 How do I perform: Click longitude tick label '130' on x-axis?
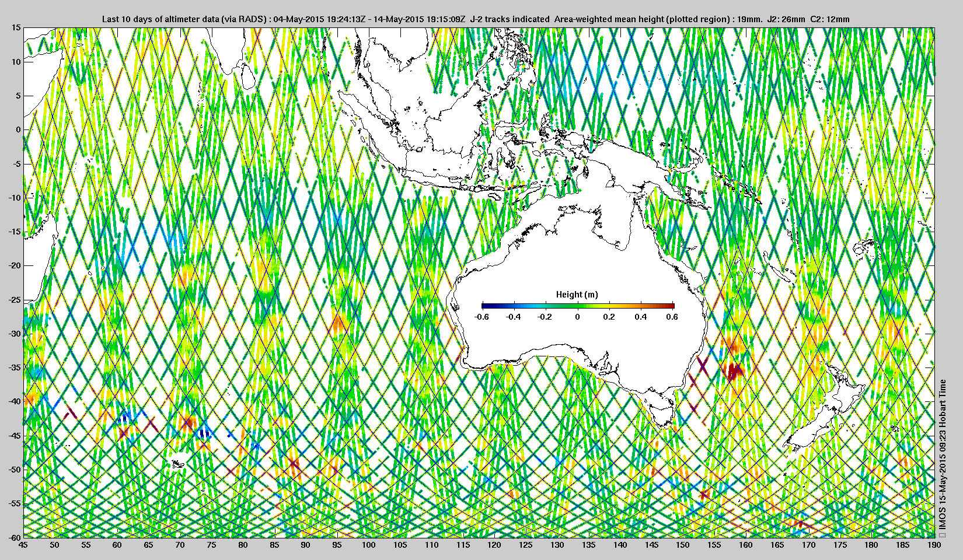(x=557, y=545)
